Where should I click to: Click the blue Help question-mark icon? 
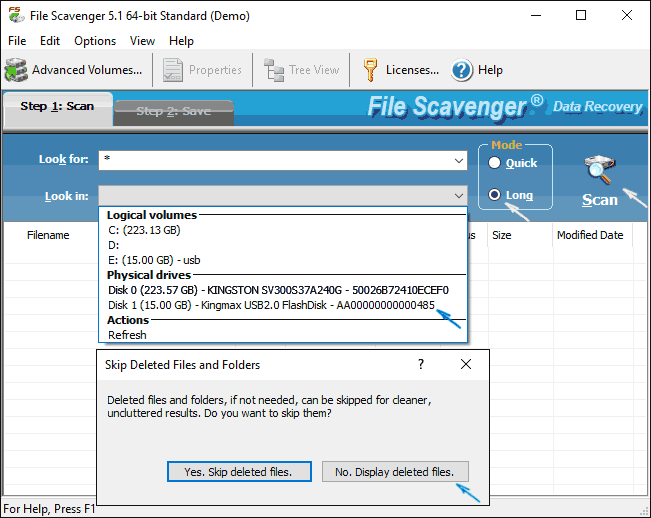(462, 70)
